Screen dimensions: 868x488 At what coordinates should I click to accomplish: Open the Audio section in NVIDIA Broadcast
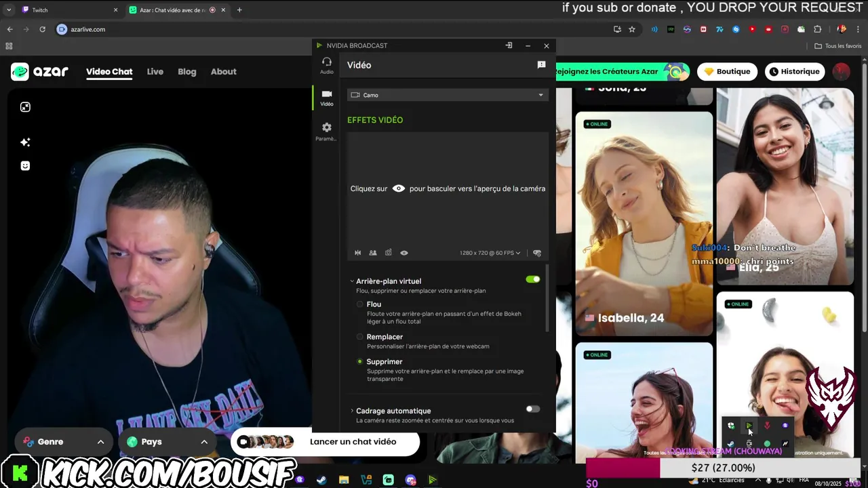coord(327,65)
